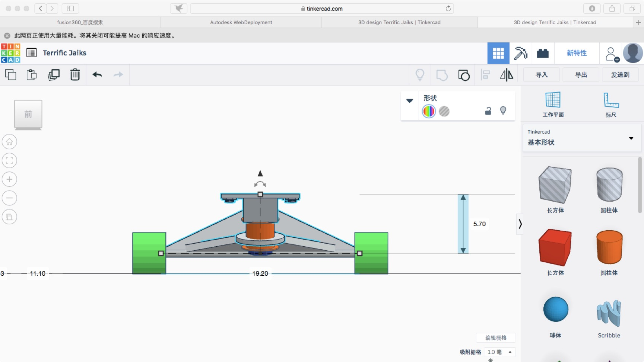The height and width of the screenshot is (362, 644).
Task: Collapse the shape inspector panel arrow
Action: [x=409, y=101]
